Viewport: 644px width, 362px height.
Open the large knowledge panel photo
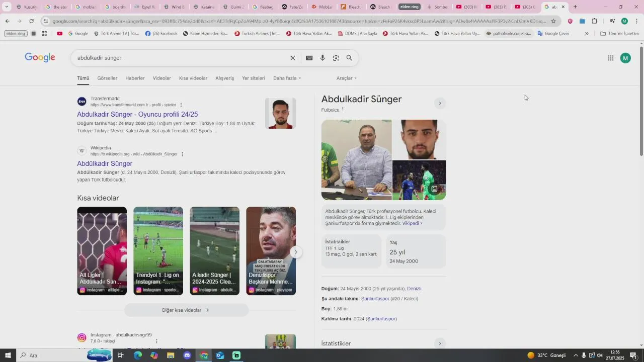point(356,160)
